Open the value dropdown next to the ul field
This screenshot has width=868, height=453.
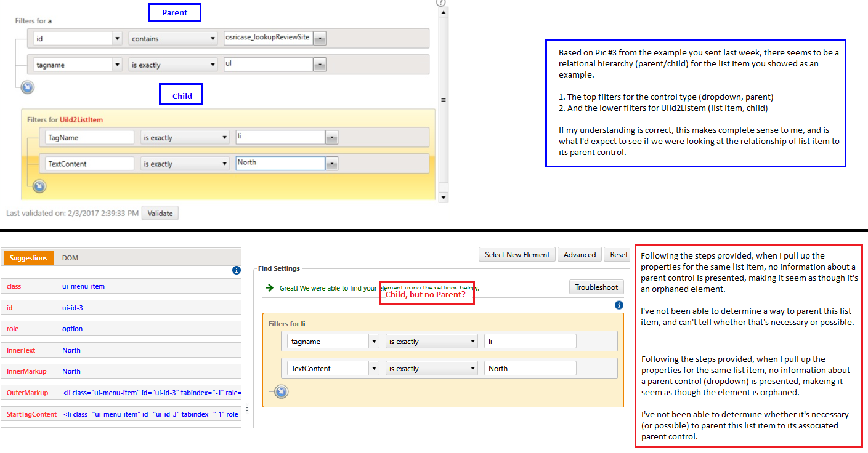click(320, 65)
